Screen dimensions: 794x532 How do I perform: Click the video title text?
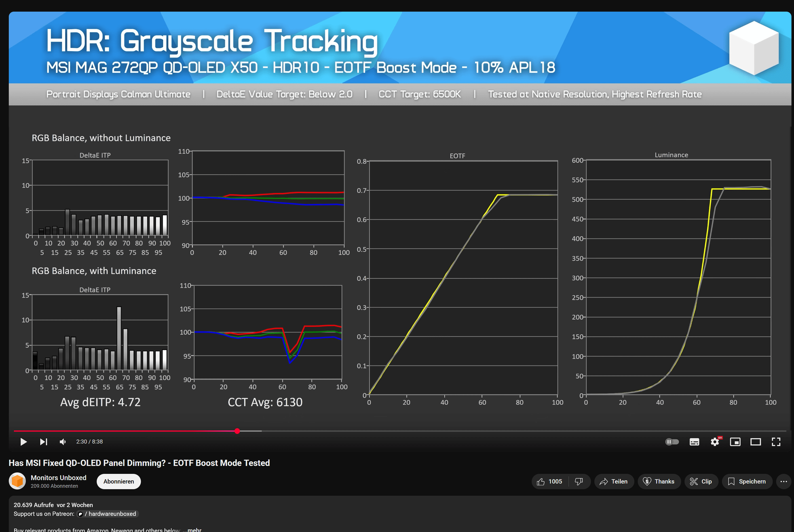pos(139,463)
